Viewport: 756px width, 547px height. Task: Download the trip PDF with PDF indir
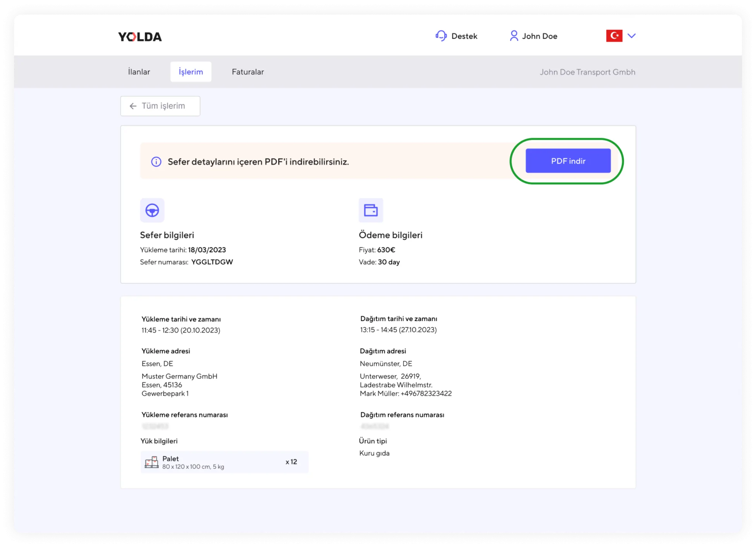click(x=568, y=161)
